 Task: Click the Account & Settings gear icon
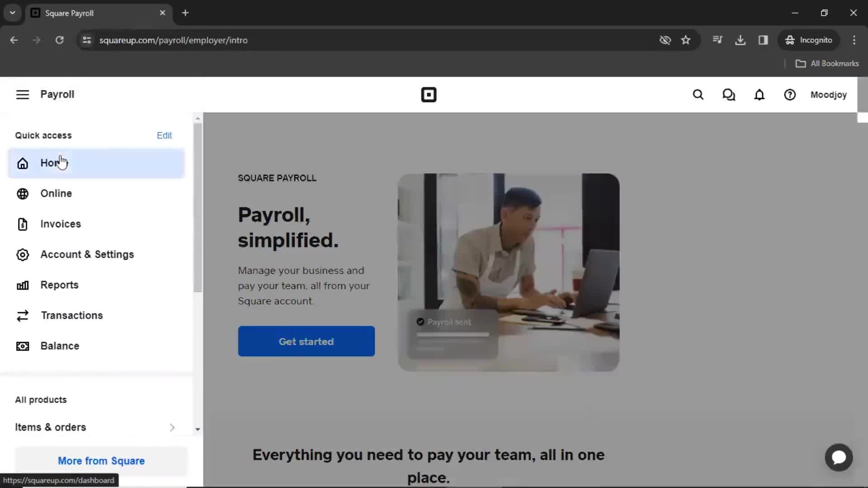point(22,254)
